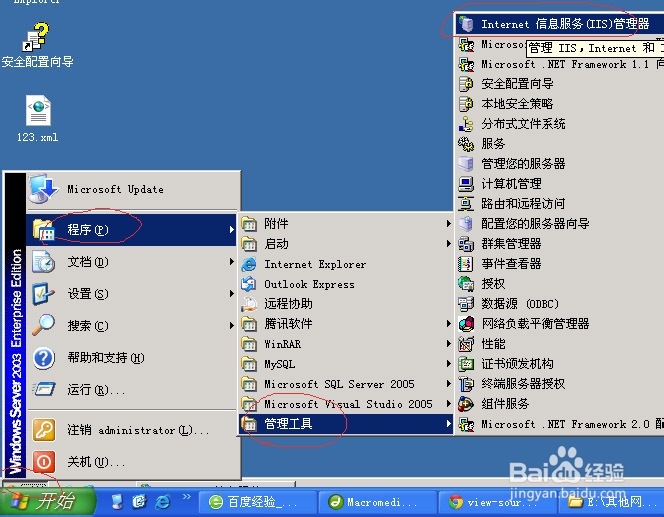Click the 计算机管理 computer icon
The image size is (664, 517).
point(466,184)
